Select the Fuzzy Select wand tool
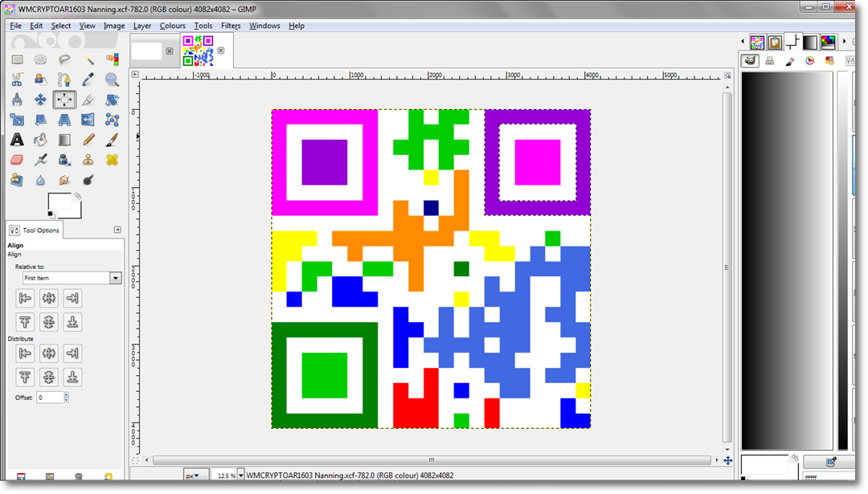The image size is (868, 494). click(x=88, y=59)
